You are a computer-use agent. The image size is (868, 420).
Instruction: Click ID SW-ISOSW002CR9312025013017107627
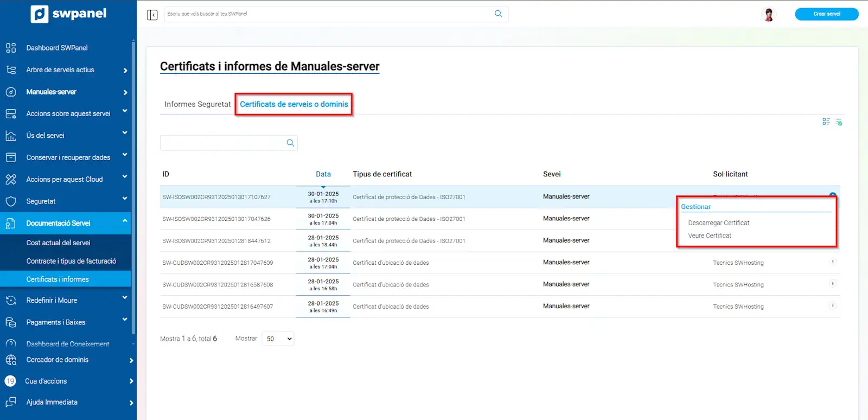point(216,197)
